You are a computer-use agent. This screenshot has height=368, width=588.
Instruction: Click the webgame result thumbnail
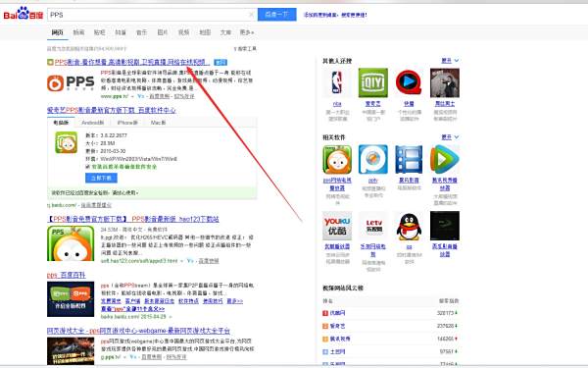71,351
